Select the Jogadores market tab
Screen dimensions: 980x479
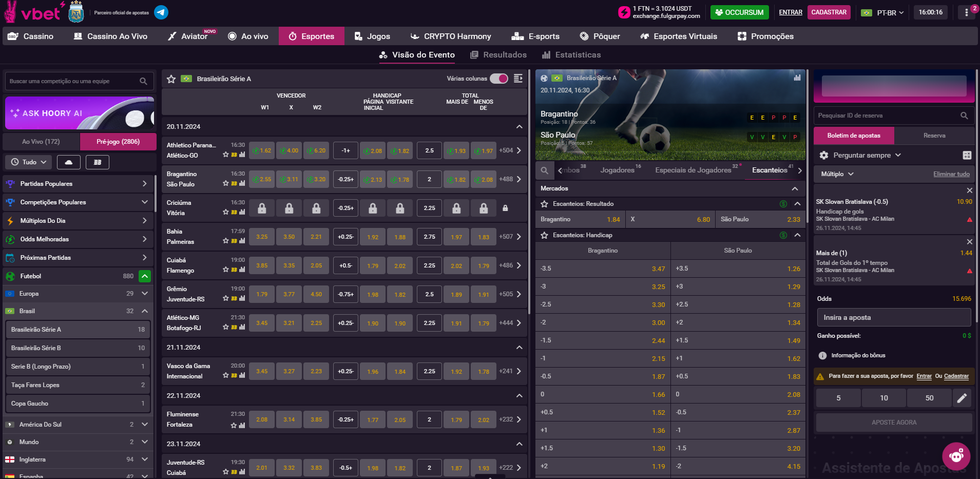617,170
